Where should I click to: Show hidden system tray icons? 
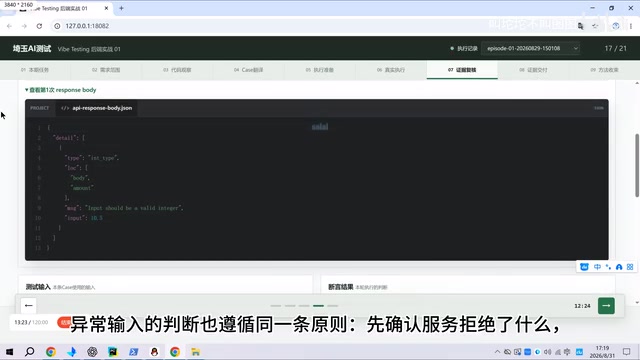pos(497,352)
